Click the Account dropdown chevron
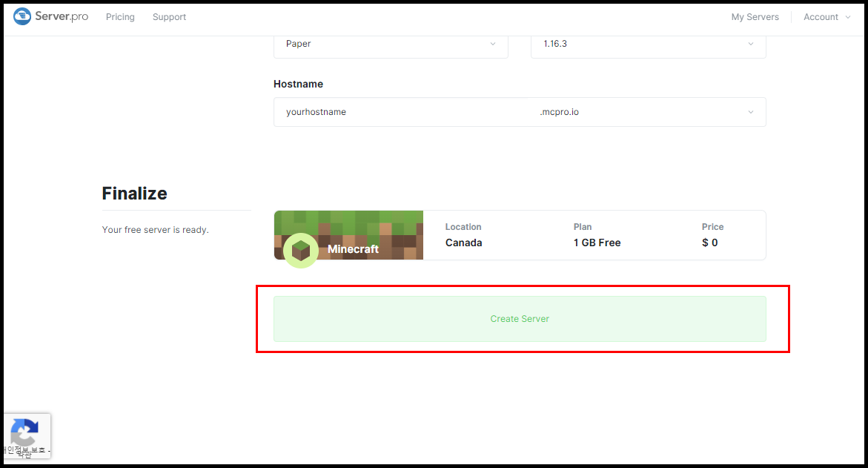 coord(847,17)
